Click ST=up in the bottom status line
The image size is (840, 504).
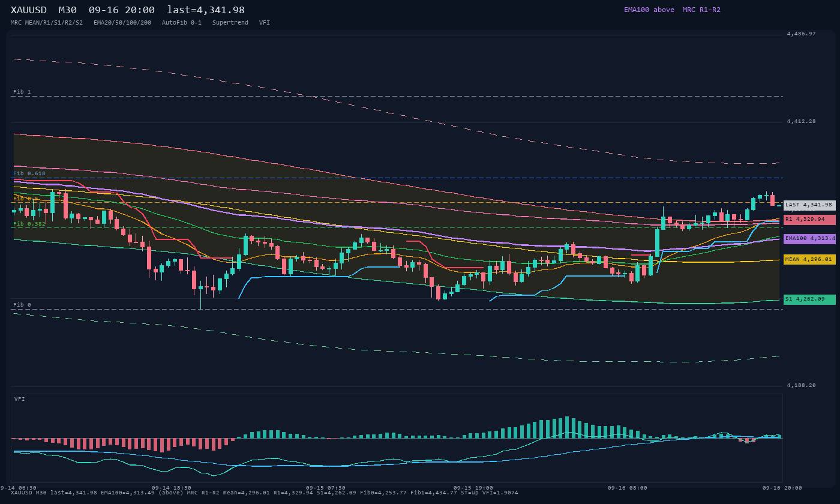(470, 493)
